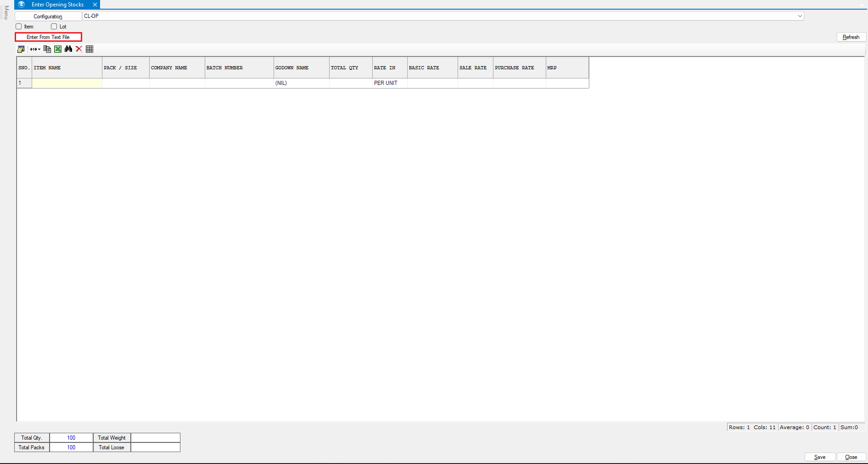Enable the Lot checkbox

(x=54, y=27)
